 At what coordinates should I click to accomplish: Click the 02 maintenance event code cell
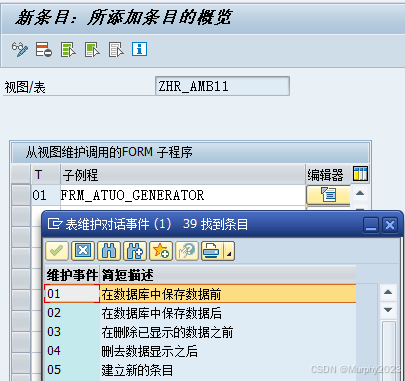72,313
